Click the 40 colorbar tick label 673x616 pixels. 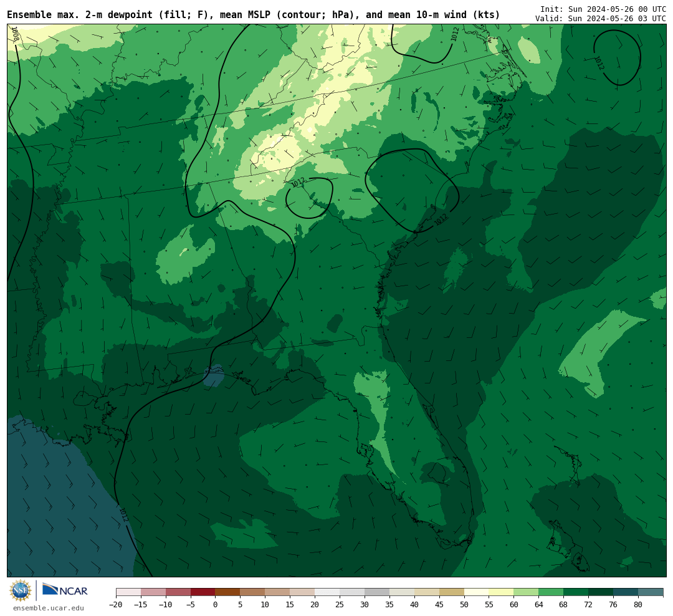coord(414,605)
